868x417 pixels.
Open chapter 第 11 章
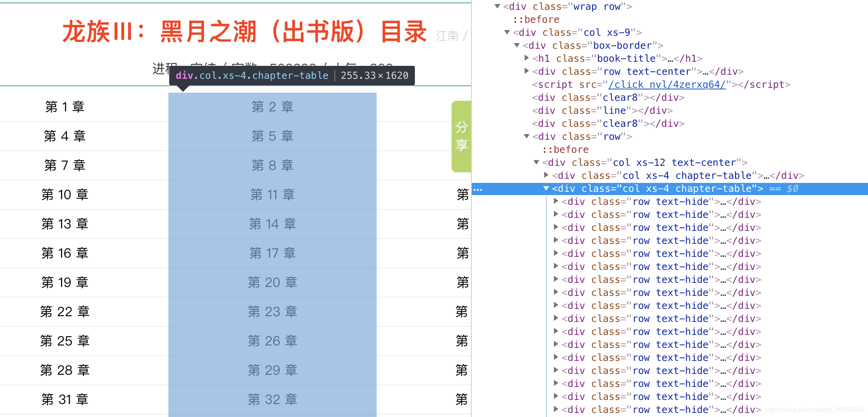[273, 195]
